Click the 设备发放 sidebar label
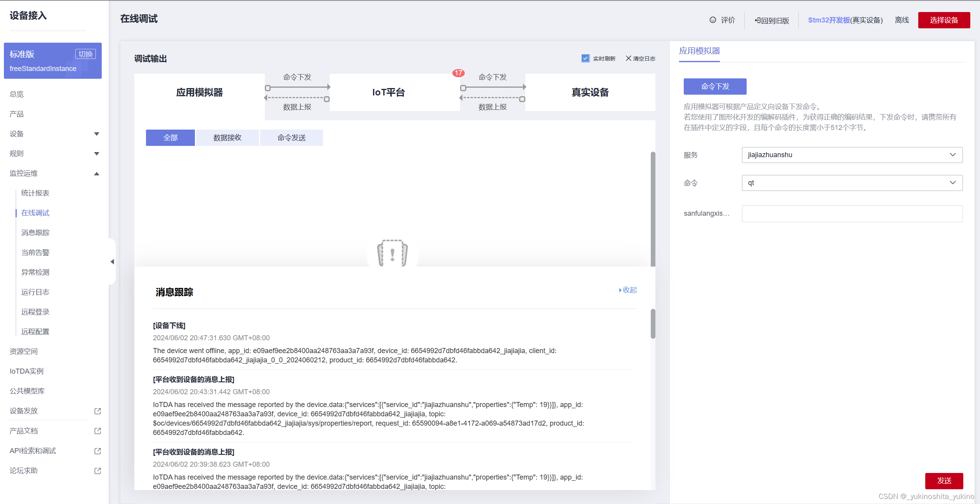980x504 pixels. pyautogui.click(x=24, y=411)
